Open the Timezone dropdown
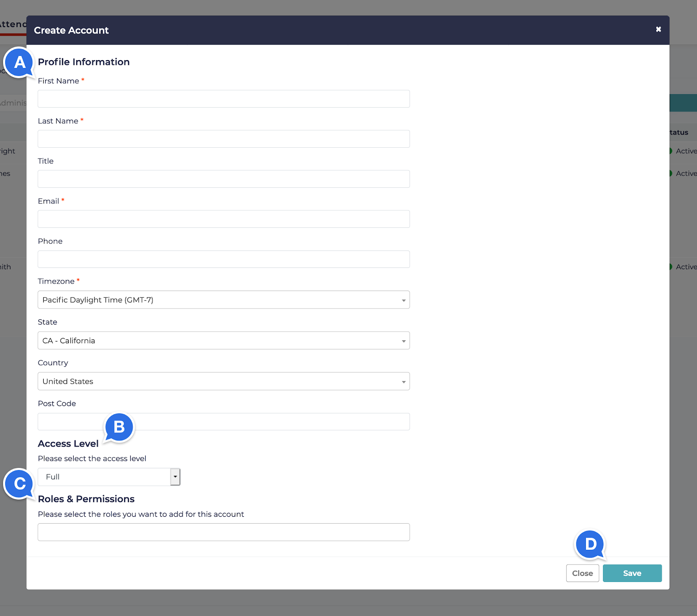 coord(223,300)
